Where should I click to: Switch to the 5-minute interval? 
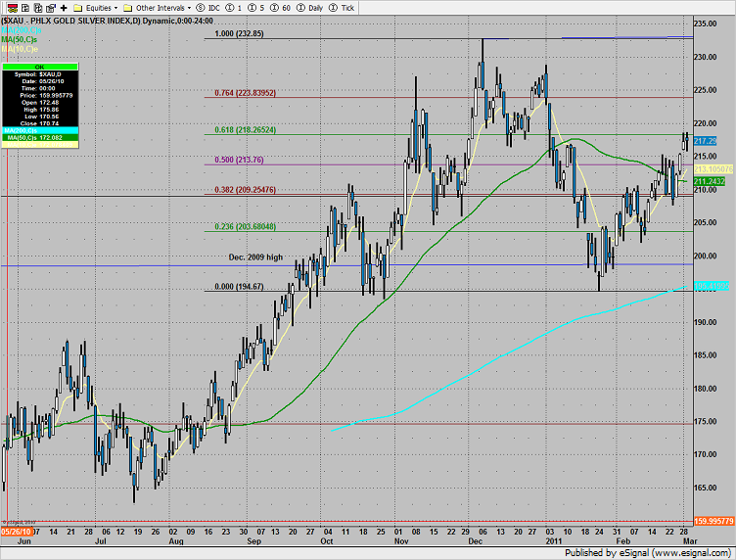(x=255, y=8)
